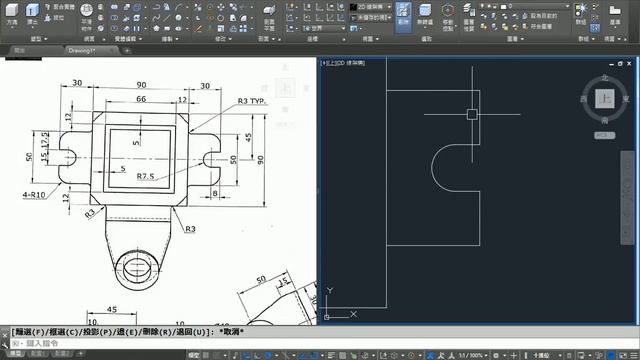Switch to the 模型 Model layout tab
Image resolution: width=640 pixels, height=360 pixels.
[x=16, y=353]
